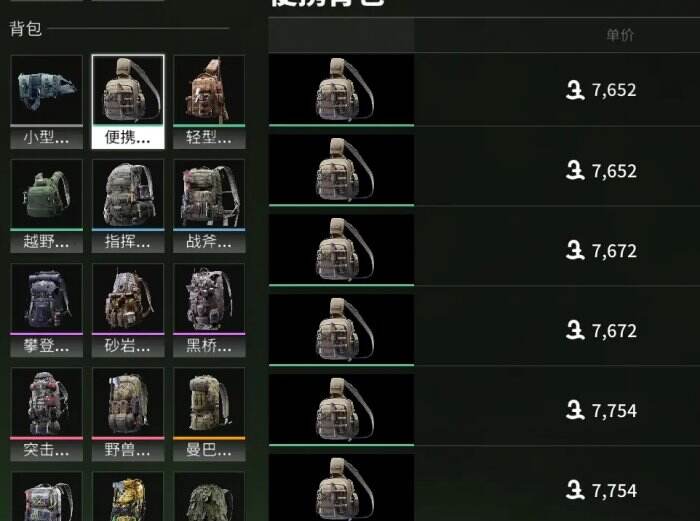Open the first 7,652 price listing
Viewport: 700px width, 521px height.
484,90
